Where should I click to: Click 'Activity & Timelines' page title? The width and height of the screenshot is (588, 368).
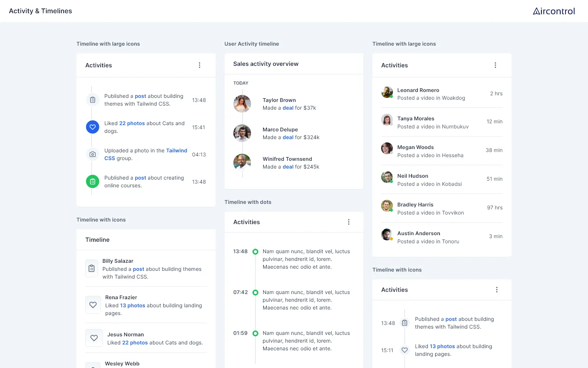pyautogui.click(x=40, y=11)
